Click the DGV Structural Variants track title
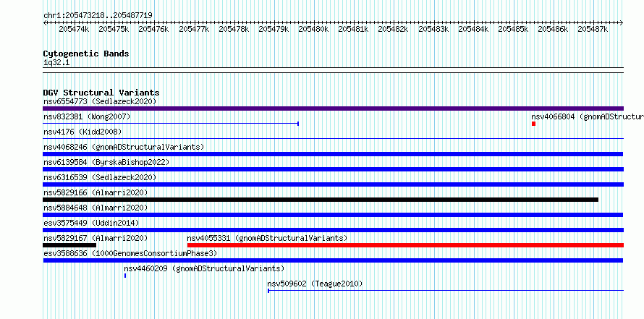 pyautogui.click(x=101, y=93)
